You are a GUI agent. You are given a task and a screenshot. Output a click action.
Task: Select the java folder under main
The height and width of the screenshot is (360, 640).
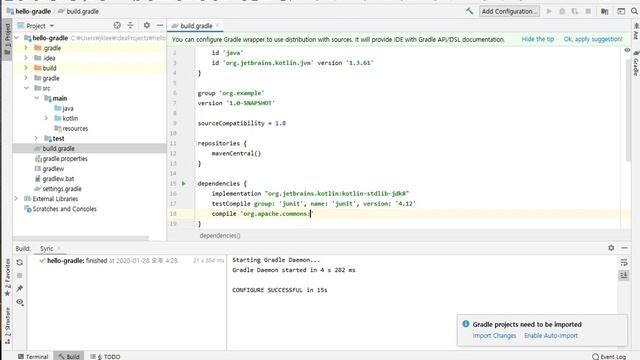(64, 109)
